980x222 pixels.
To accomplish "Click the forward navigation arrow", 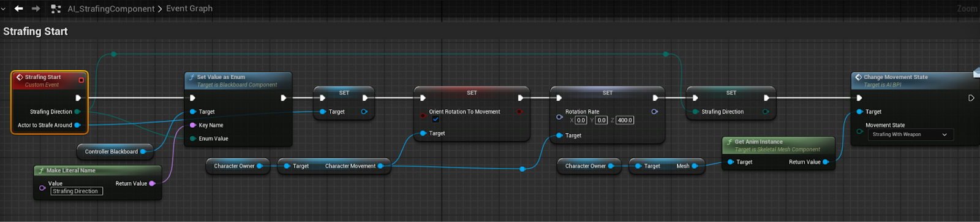I will point(36,9).
